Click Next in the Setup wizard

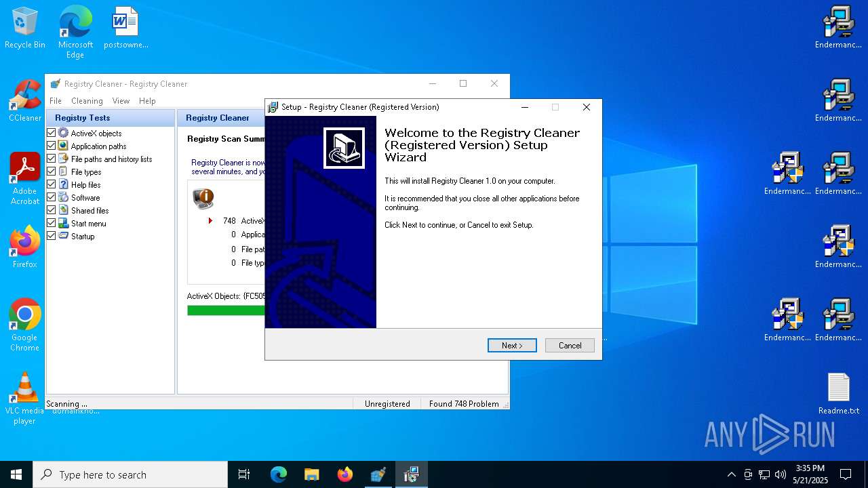click(512, 346)
